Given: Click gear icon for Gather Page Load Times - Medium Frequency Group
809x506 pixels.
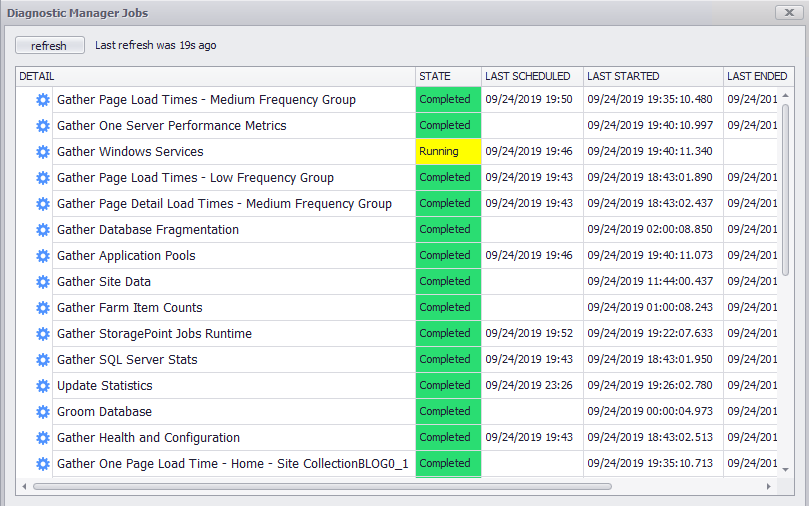Looking at the screenshot, I should click(x=43, y=100).
